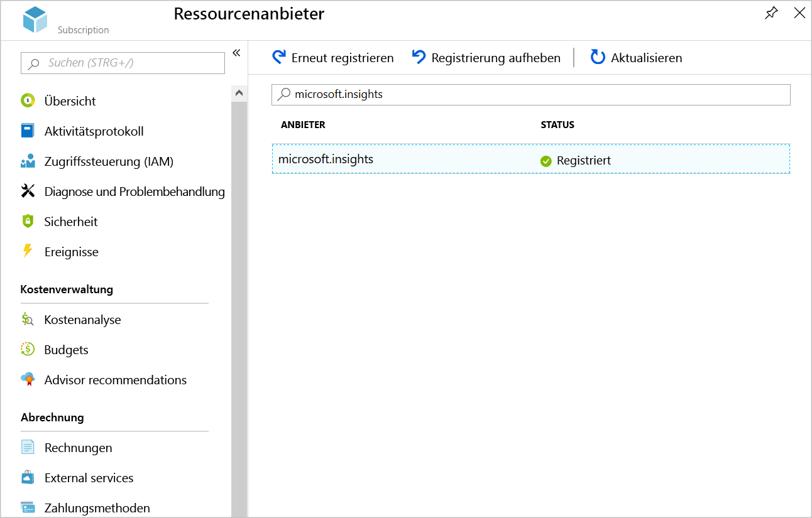Focus the Suchen (STRG+/) search box
This screenshot has width=812, height=518.
tap(123, 63)
